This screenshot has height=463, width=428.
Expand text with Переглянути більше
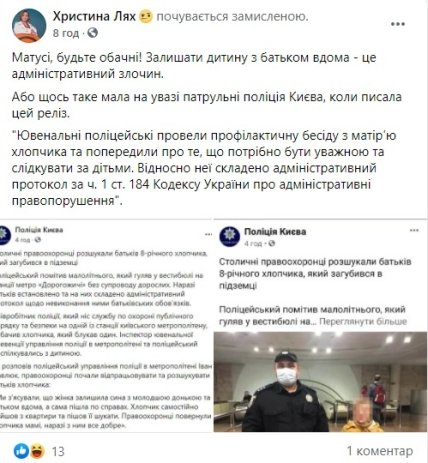[x=363, y=322]
